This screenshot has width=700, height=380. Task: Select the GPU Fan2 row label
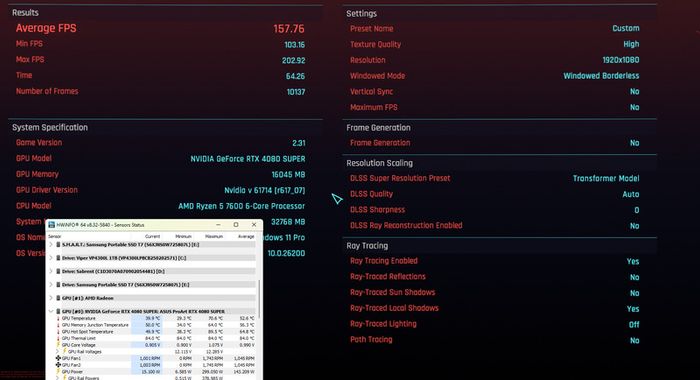point(71,365)
